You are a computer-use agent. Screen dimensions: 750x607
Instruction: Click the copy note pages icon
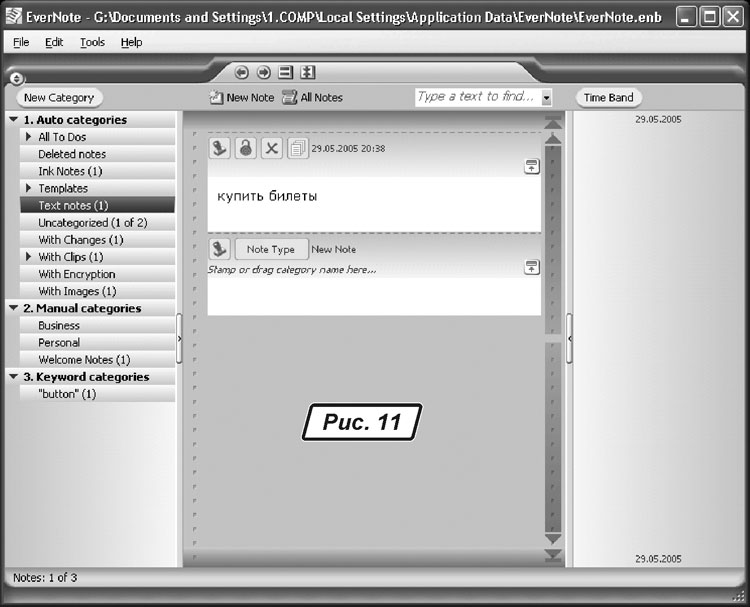tap(297, 148)
